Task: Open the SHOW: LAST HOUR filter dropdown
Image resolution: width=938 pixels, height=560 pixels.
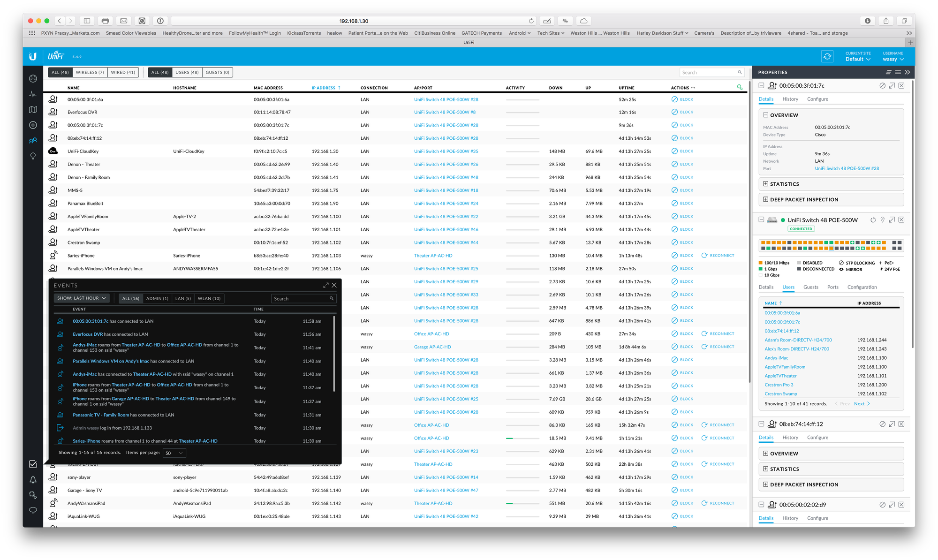Action: [x=81, y=298]
